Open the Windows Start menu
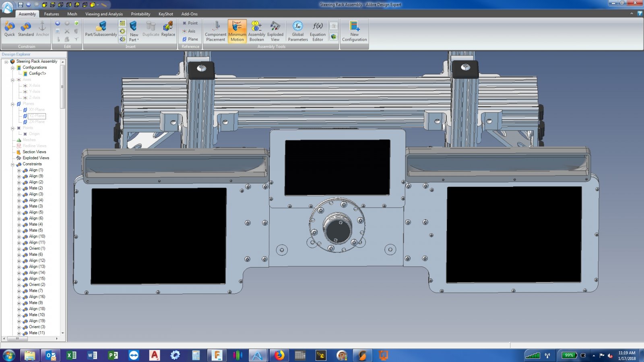Viewport: 644px width, 362px height. [x=9, y=355]
